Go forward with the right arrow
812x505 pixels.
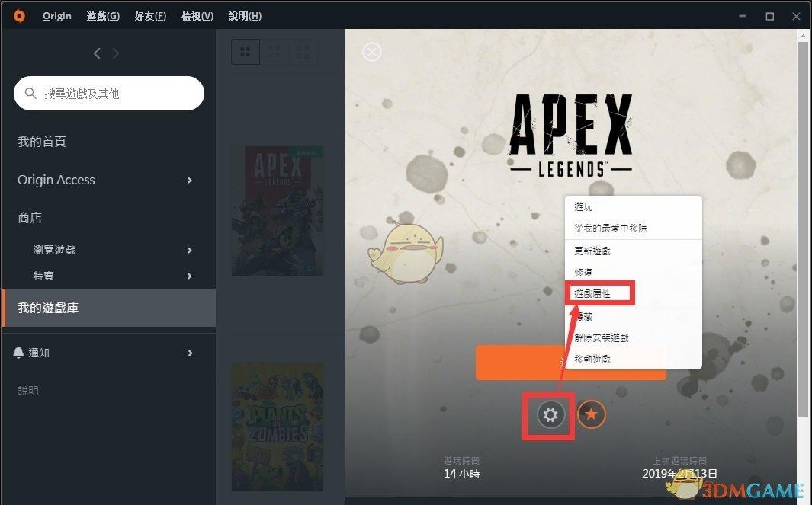116,53
